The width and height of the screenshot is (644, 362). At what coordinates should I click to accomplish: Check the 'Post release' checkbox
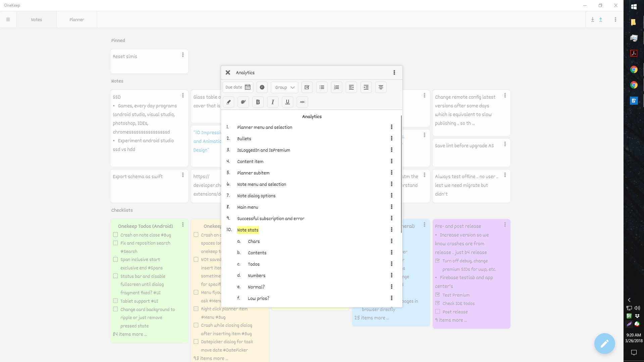click(x=438, y=312)
